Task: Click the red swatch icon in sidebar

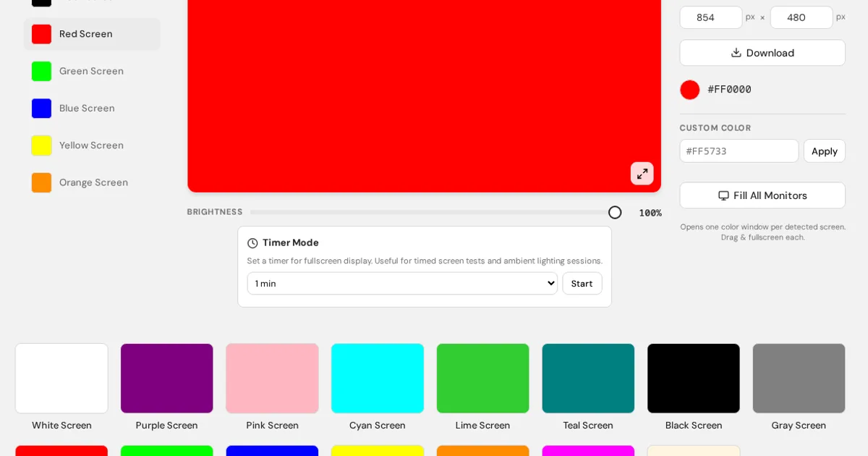Action: tap(41, 34)
